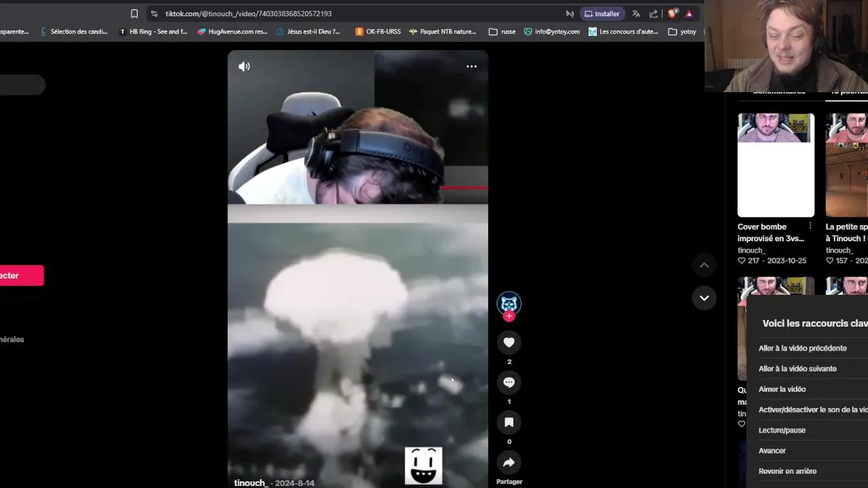Click shortcut row 'Revenir en arrière'

coord(813,471)
